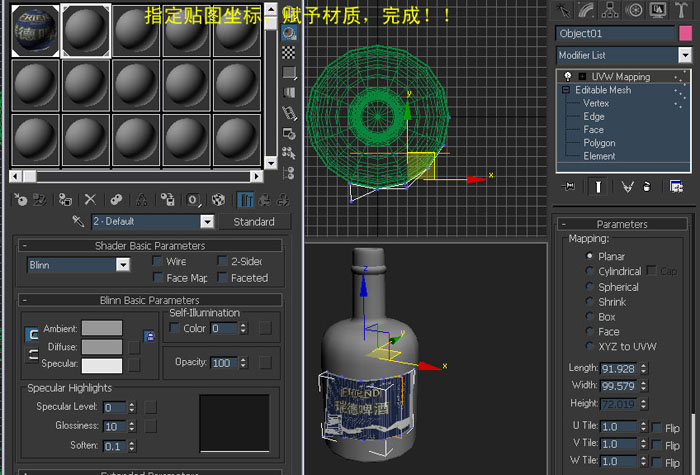
Task: Click the Assign Material to Selection icon
Action: click(65, 200)
